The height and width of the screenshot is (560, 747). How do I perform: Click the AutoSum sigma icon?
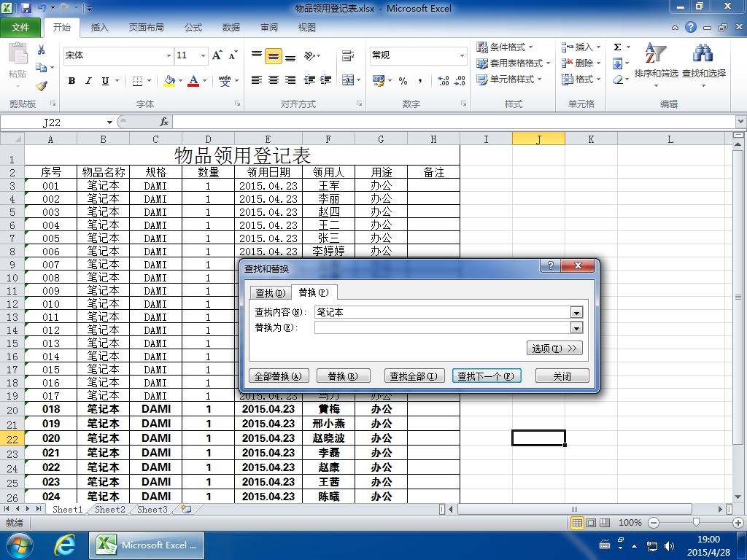pos(617,47)
